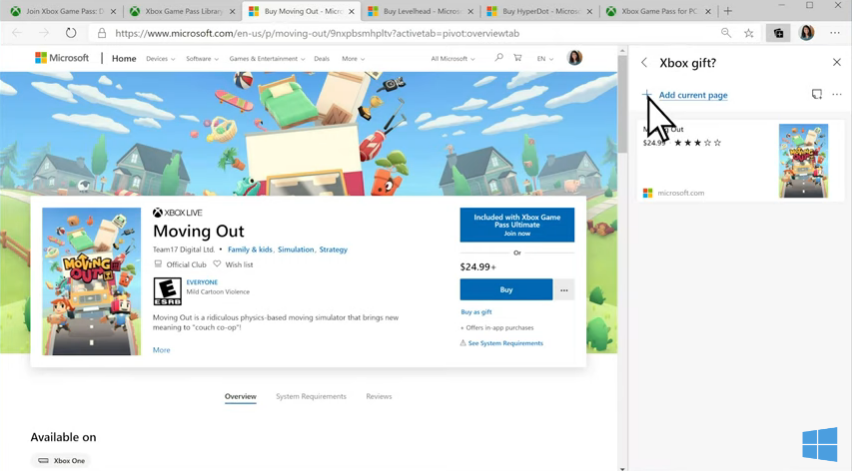Viewport: 852px width, 471px height.
Task: Click Add current page link
Action: pyautogui.click(x=693, y=95)
